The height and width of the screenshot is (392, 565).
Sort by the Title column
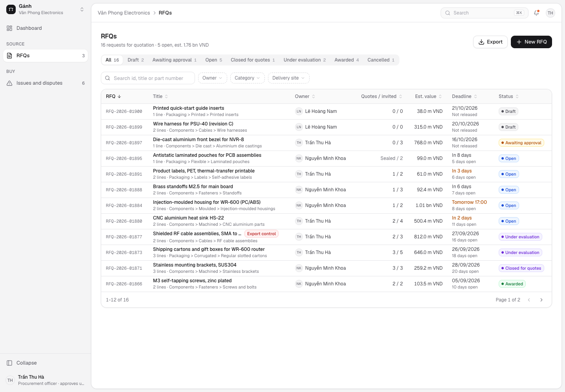coord(160,96)
